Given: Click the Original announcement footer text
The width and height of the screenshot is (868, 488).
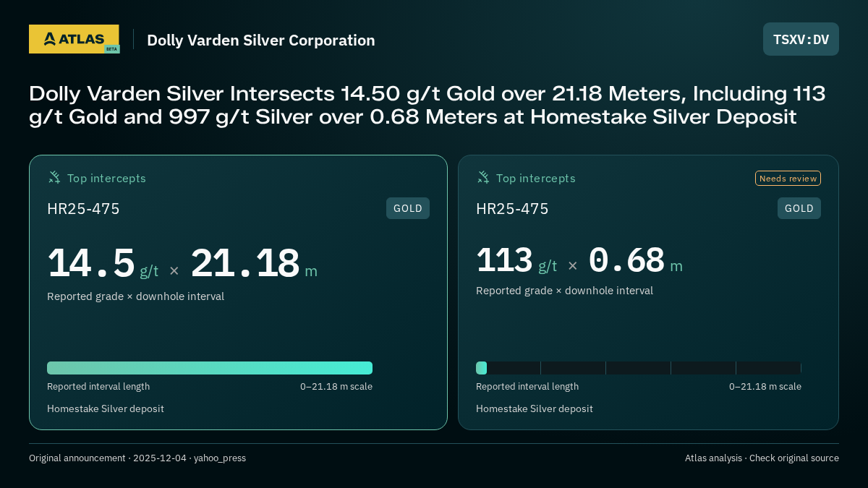Looking at the screenshot, I should (x=137, y=458).
